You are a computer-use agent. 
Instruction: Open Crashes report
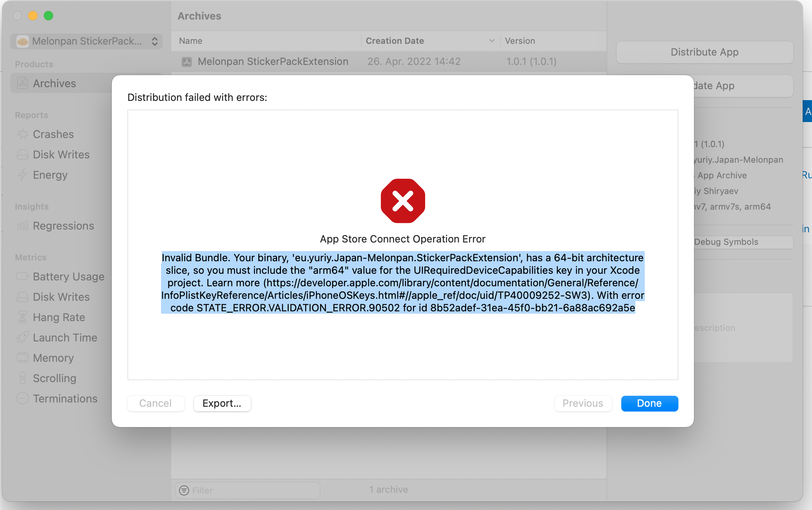click(53, 134)
